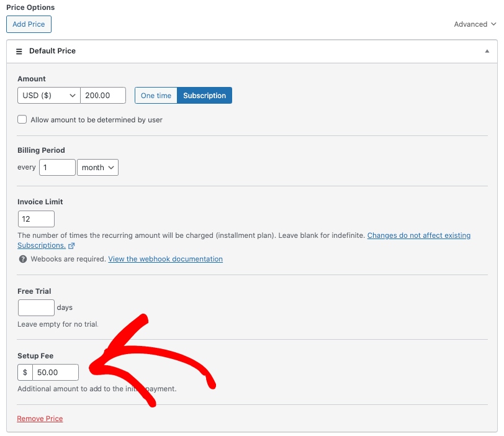
Task: Click the amount field showing 200.00
Action: 103,96
